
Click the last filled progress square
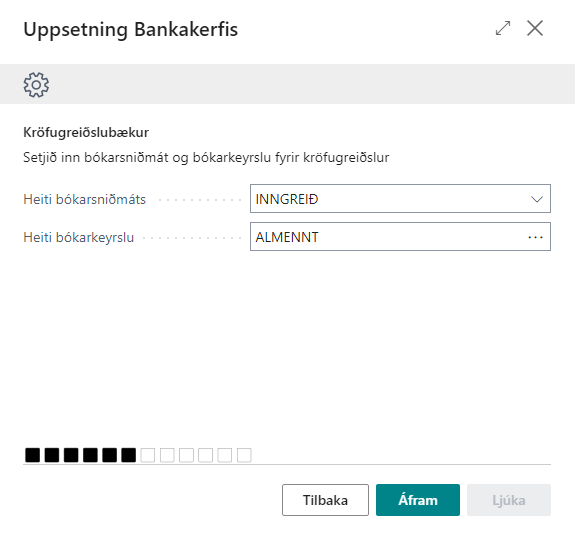(x=128, y=455)
